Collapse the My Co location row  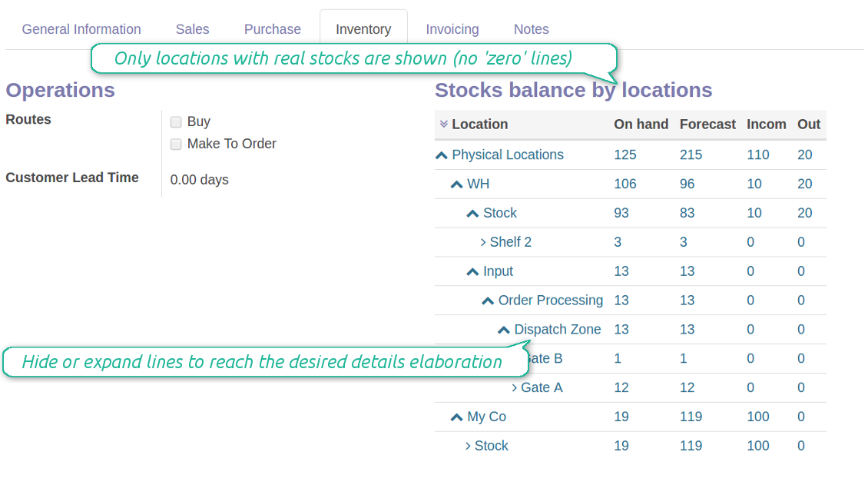point(457,417)
